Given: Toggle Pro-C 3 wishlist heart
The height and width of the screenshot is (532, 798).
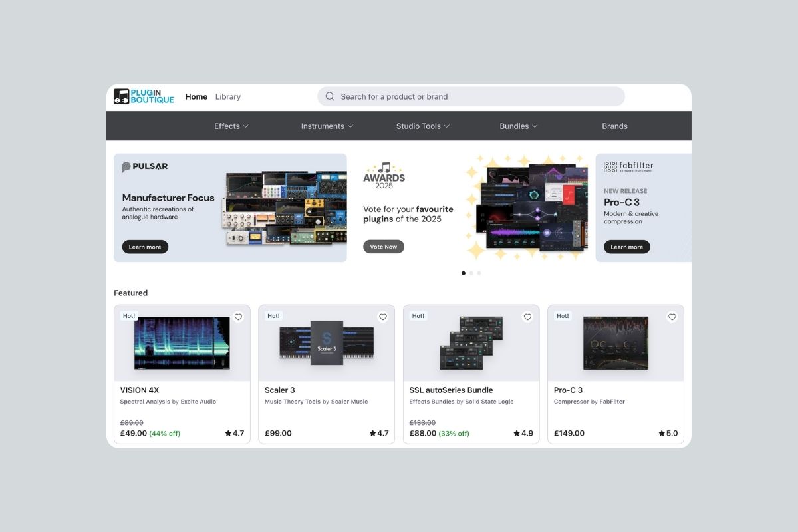Looking at the screenshot, I should [672, 317].
